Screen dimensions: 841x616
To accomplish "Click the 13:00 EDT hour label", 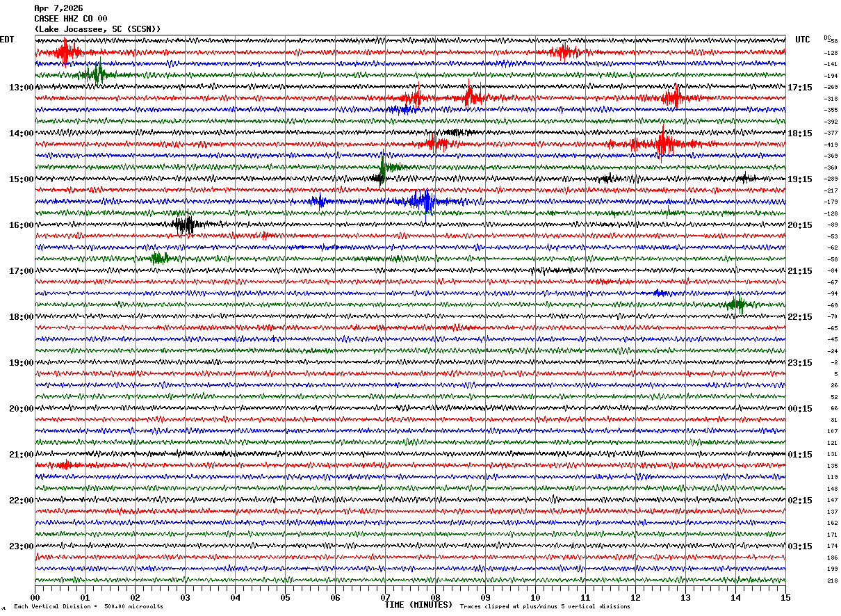I will pyautogui.click(x=21, y=88).
